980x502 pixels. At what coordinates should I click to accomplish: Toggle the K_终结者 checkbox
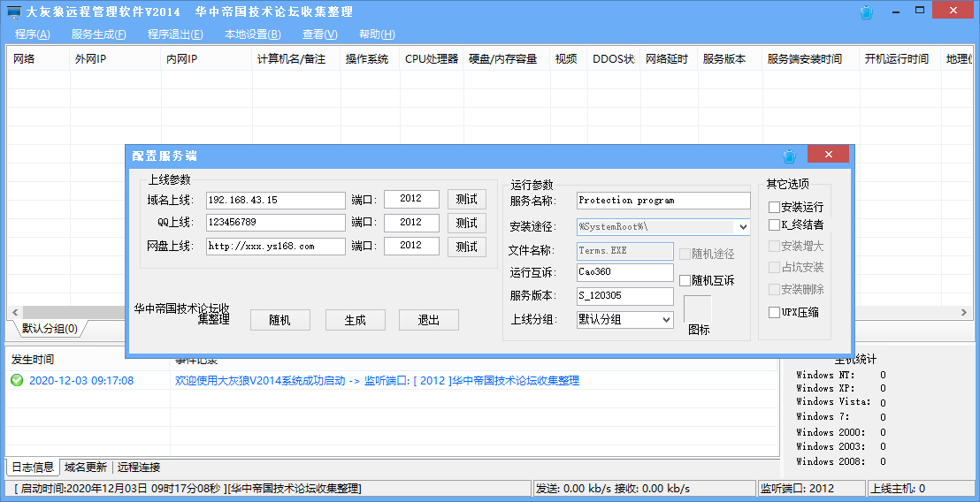(x=775, y=224)
